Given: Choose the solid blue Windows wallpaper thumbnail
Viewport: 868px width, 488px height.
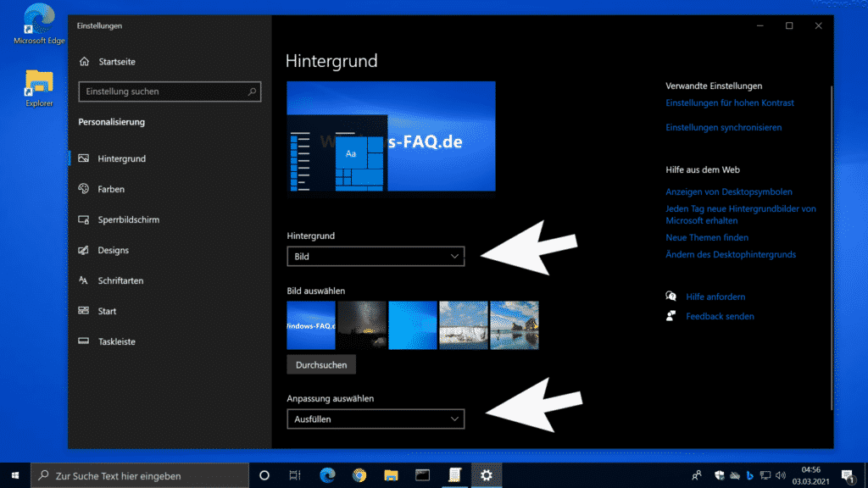Looking at the screenshot, I should click(x=413, y=325).
